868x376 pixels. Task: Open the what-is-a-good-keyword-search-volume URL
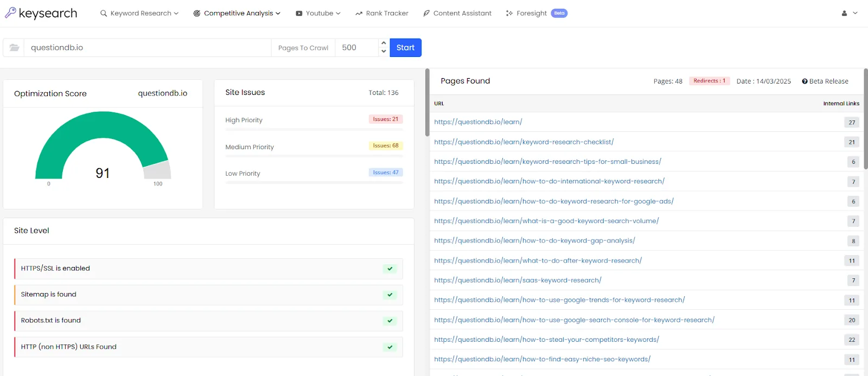pos(546,221)
